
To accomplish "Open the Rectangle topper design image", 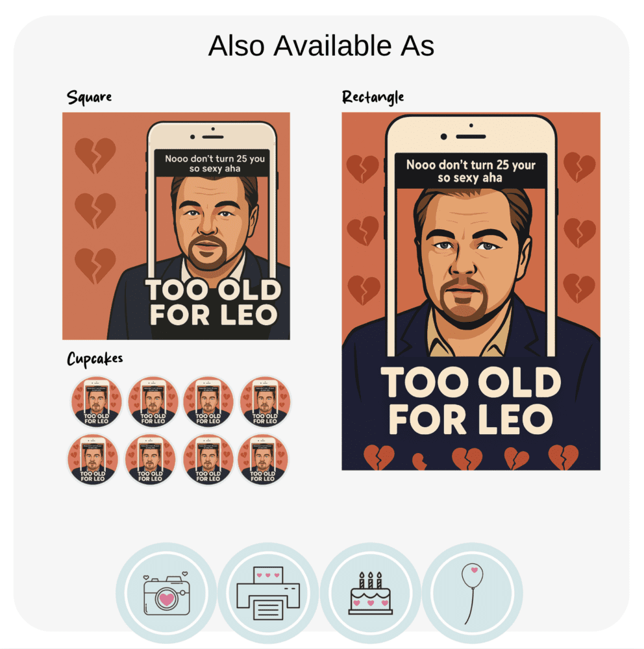I will [471, 291].
